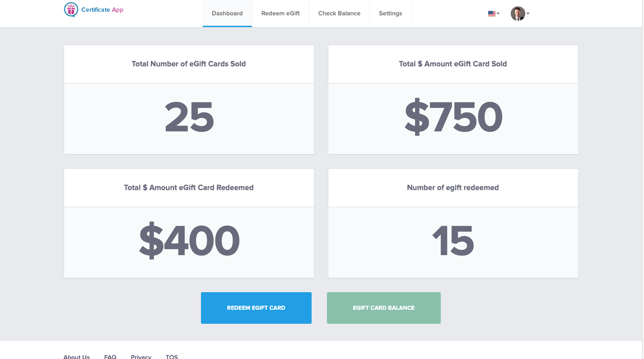
Task: Expand the dropdown caret beside the flag
Action: point(498,14)
